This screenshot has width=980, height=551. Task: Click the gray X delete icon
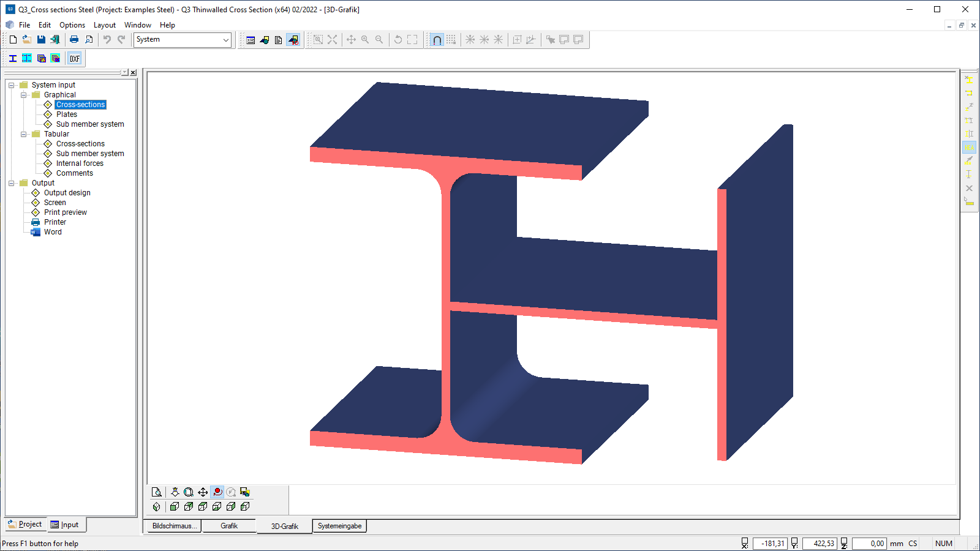coord(969,188)
